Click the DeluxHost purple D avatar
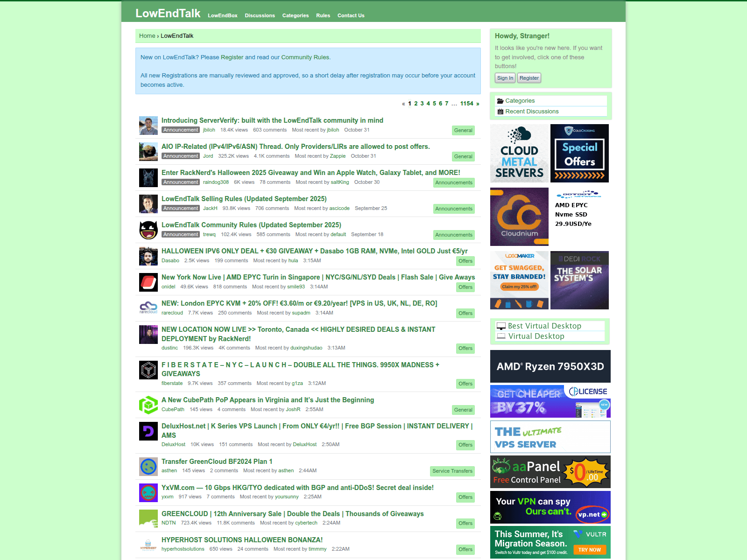The image size is (747, 560). [148, 431]
